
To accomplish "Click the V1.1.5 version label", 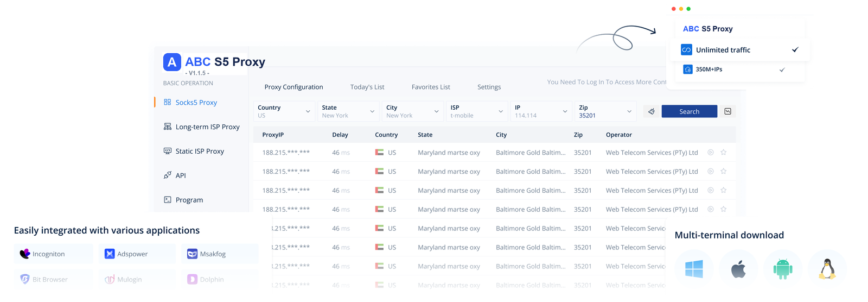I will coord(197,73).
